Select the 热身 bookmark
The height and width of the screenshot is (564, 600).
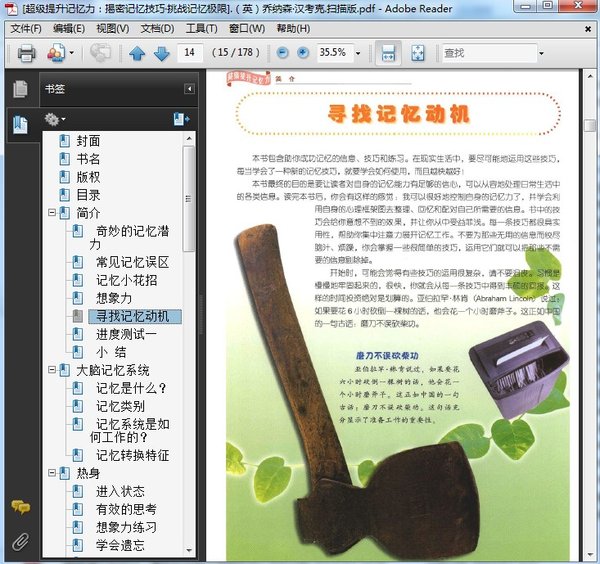click(88, 473)
